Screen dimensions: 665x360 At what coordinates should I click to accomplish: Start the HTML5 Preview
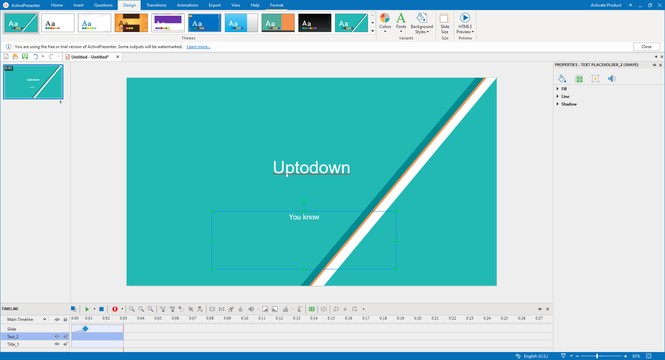click(465, 24)
